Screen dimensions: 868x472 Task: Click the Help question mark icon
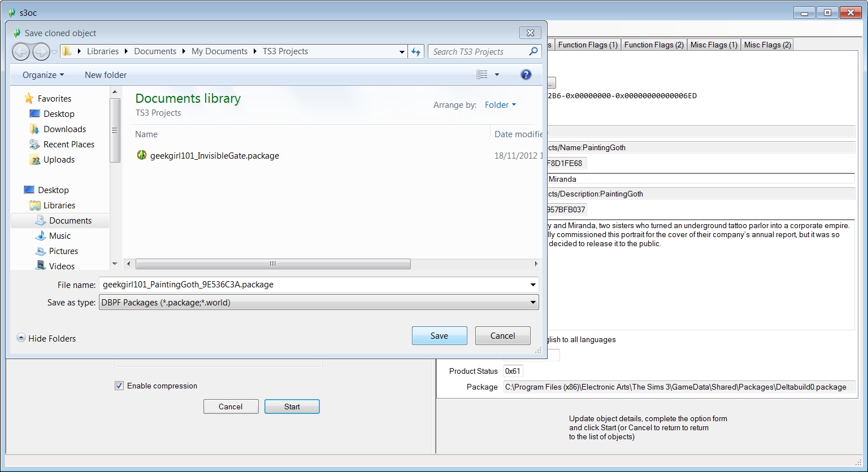(526, 75)
